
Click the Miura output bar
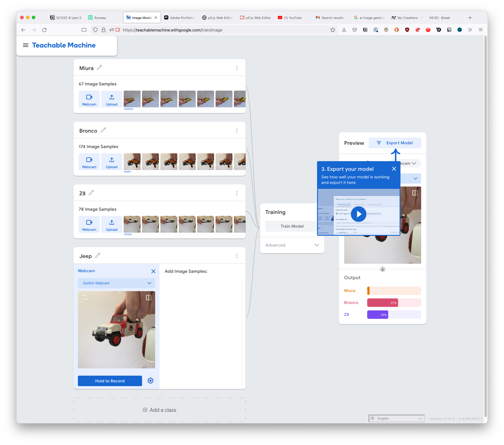point(394,291)
